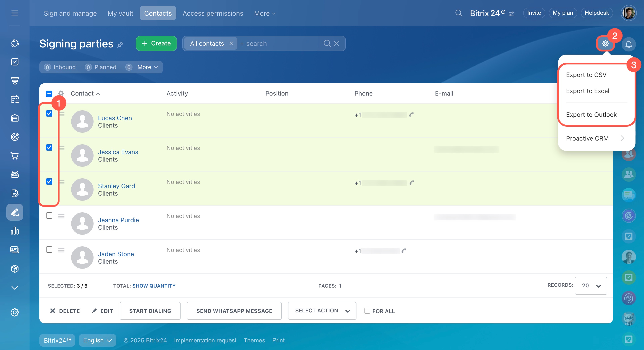Click the green Create button

pyautogui.click(x=156, y=43)
